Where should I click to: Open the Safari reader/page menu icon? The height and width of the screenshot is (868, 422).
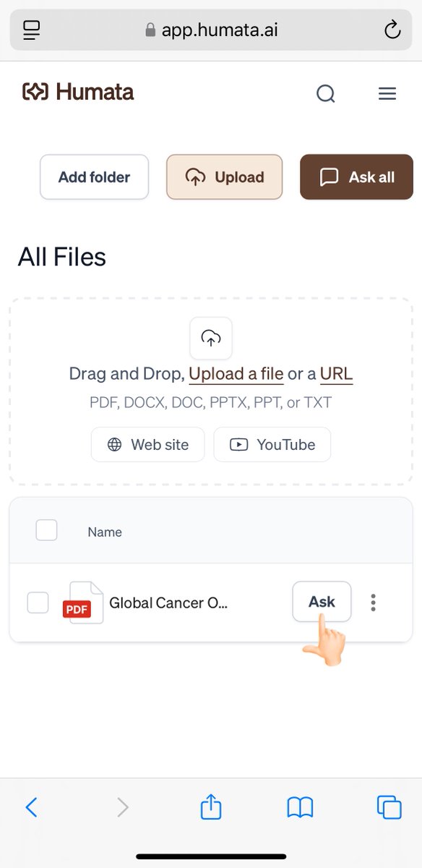tap(32, 30)
